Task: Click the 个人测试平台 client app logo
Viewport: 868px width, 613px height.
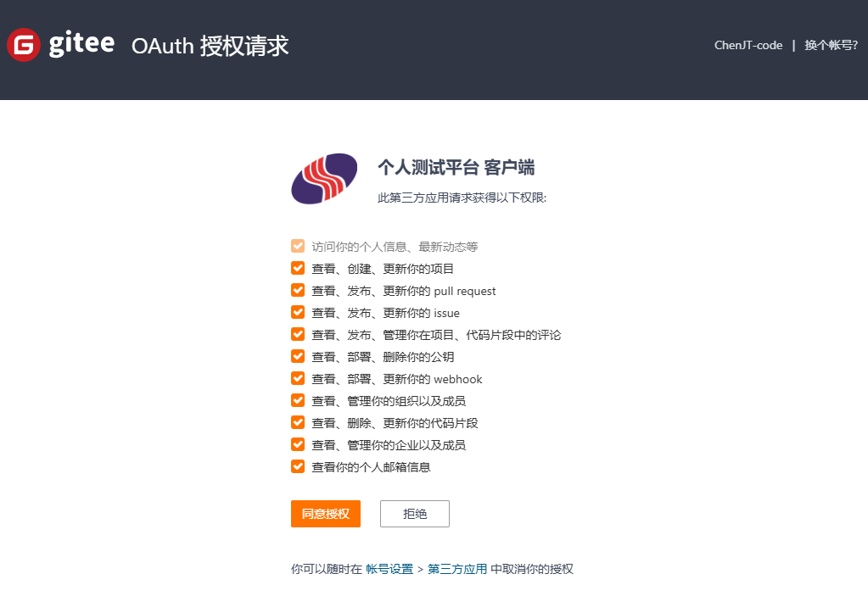Action: pos(325,178)
